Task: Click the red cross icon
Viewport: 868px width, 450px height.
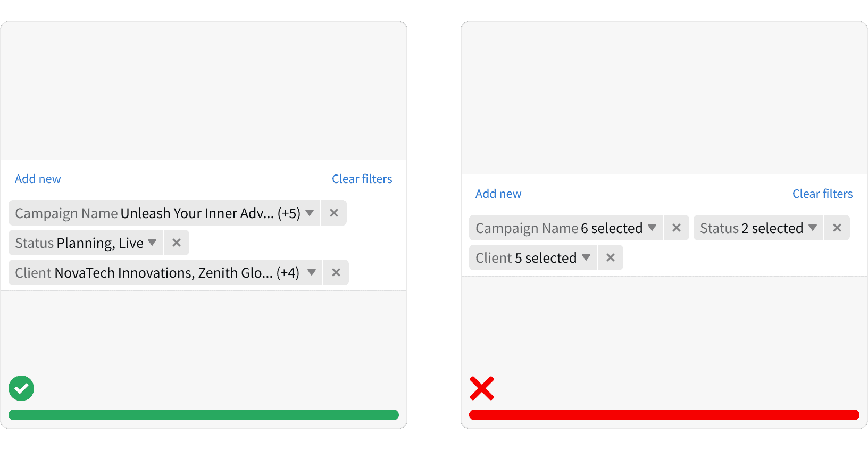Action: (x=482, y=388)
